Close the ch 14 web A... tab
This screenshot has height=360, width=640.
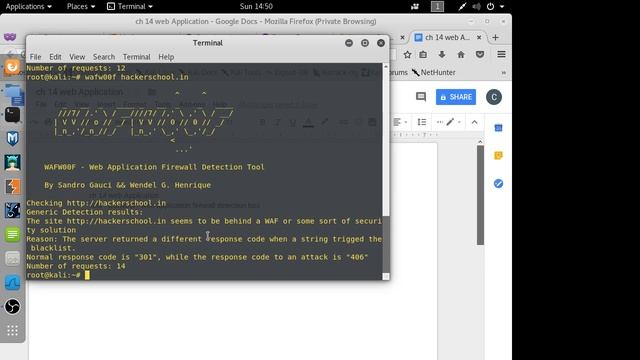[x=479, y=38]
